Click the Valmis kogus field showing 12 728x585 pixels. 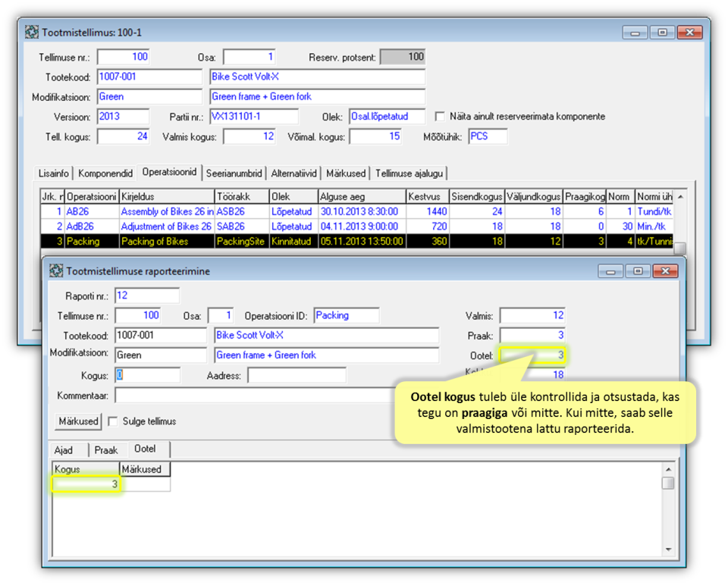coord(249,136)
